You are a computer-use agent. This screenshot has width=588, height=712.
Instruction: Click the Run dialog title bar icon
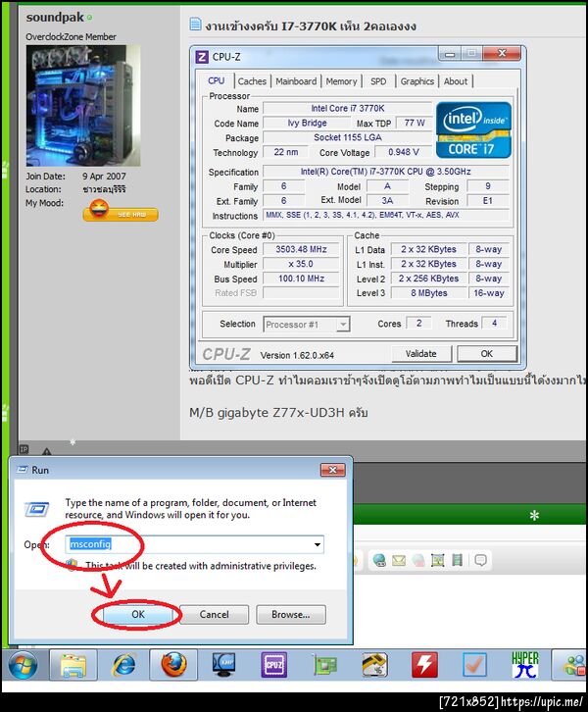pyautogui.click(x=22, y=470)
